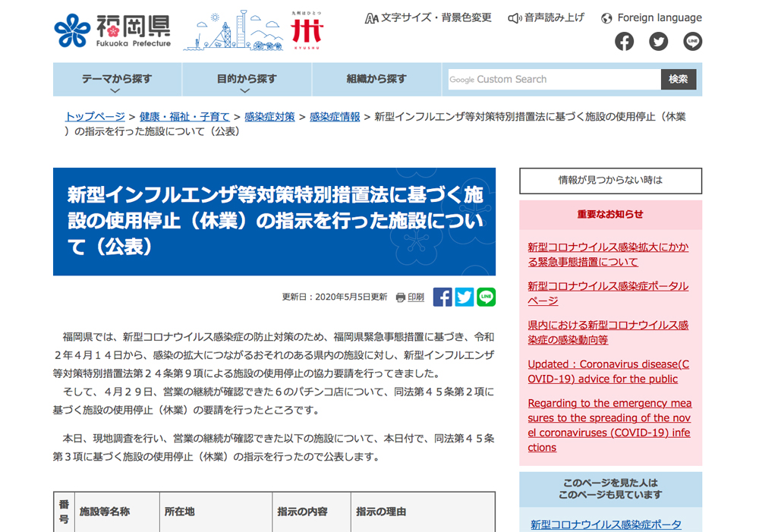
Task: Go to トップページ breadcrumb link
Action: pos(95,117)
